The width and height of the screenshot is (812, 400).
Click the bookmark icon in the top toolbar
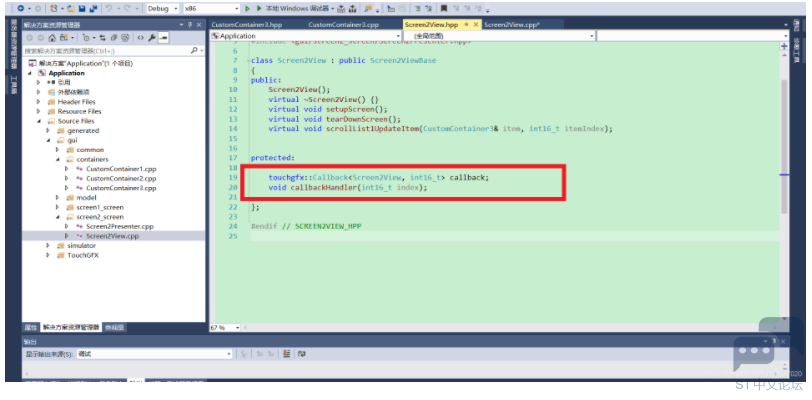pos(444,9)
